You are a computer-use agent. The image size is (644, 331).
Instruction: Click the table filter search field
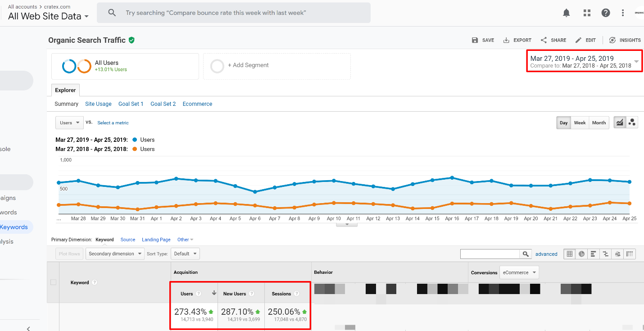click(490, 254)
